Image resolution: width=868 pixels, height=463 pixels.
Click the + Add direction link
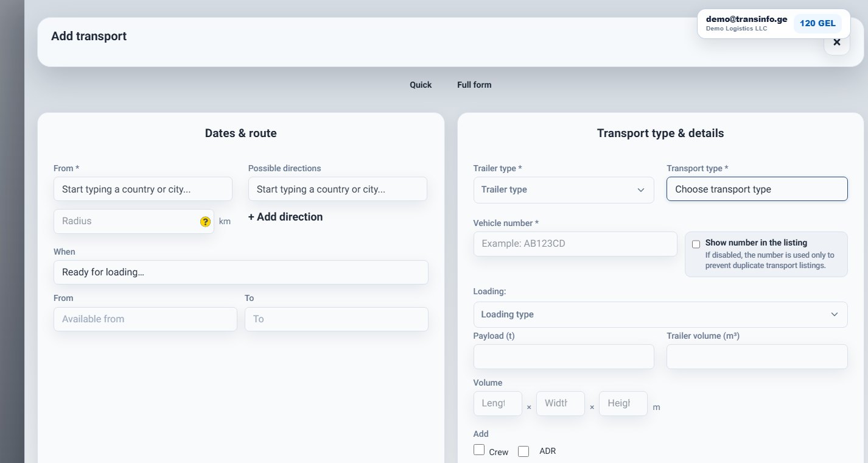[285, 217]
